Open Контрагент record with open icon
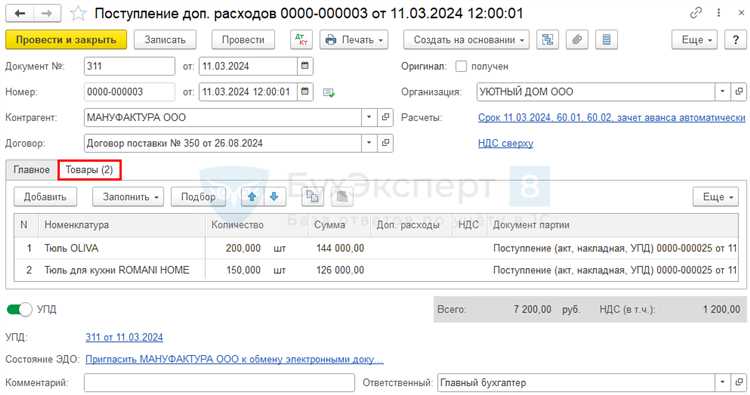 click(x=385, y=117)
